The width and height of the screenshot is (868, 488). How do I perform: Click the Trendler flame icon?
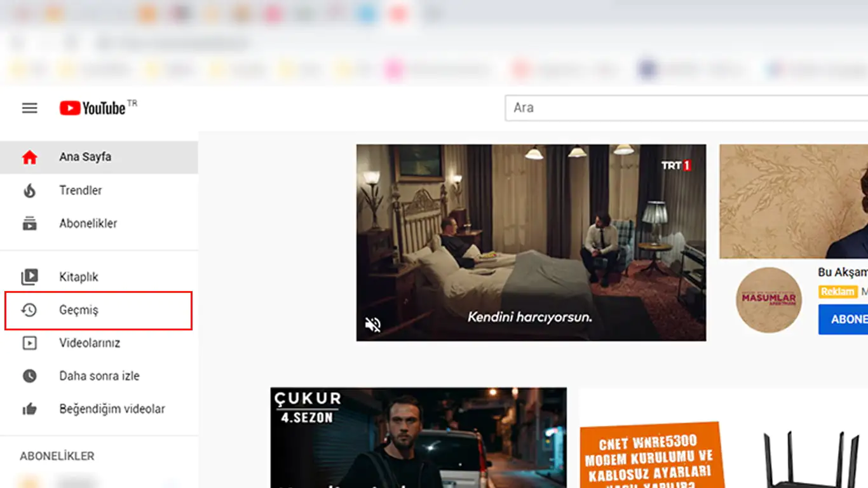pyautogui.click(x=30, y=191)
